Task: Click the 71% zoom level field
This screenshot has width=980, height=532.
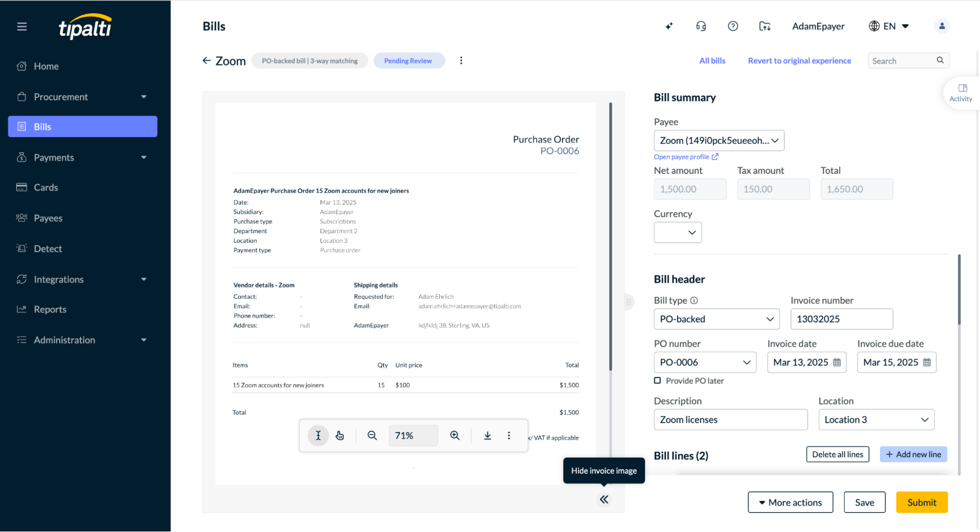Action: [413, 435]
